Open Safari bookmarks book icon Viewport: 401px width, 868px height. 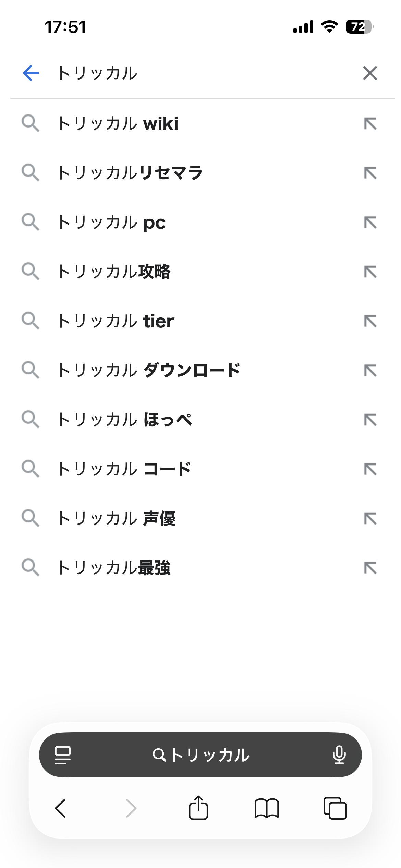coord(267,808)
